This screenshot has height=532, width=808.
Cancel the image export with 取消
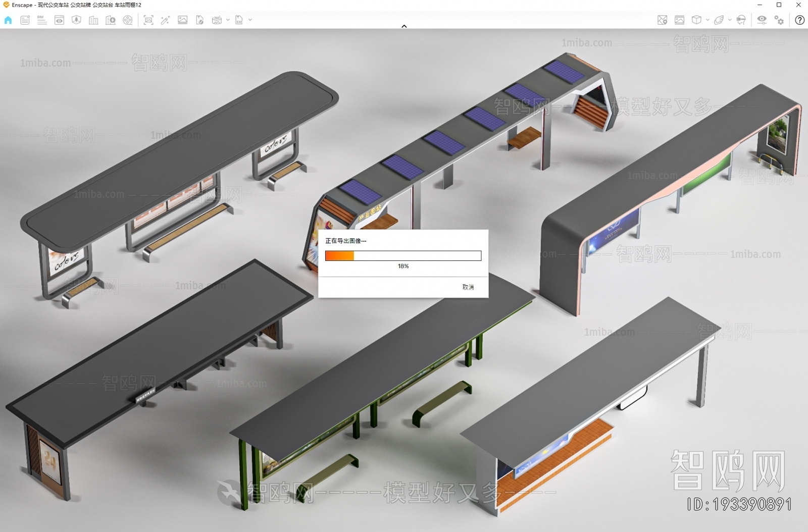pyautogui.click(x=468, y=287)
